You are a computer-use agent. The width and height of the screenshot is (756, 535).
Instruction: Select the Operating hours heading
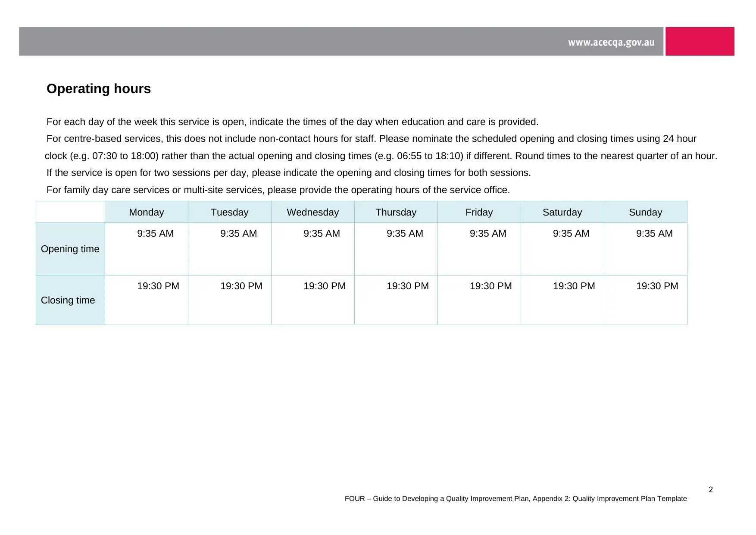coord(99,88)
